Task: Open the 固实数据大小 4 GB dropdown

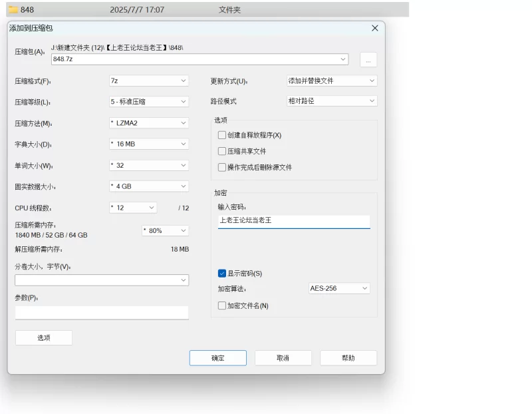Action: coord(149,186)
